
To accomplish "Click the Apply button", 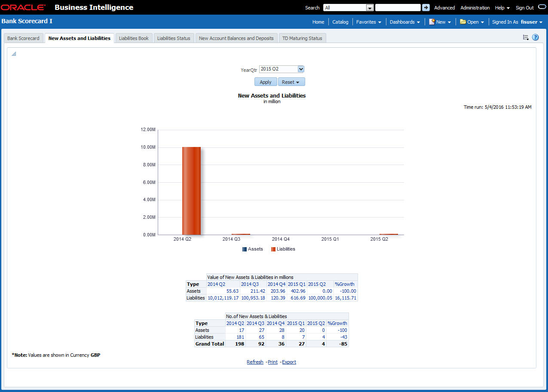I will coord(266,82).
